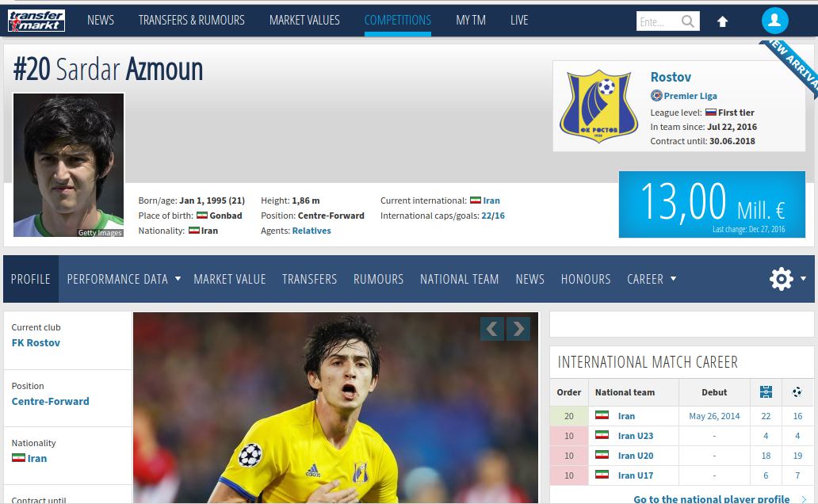
Task: Switch to the National Team tab
Action: point(459,279)
